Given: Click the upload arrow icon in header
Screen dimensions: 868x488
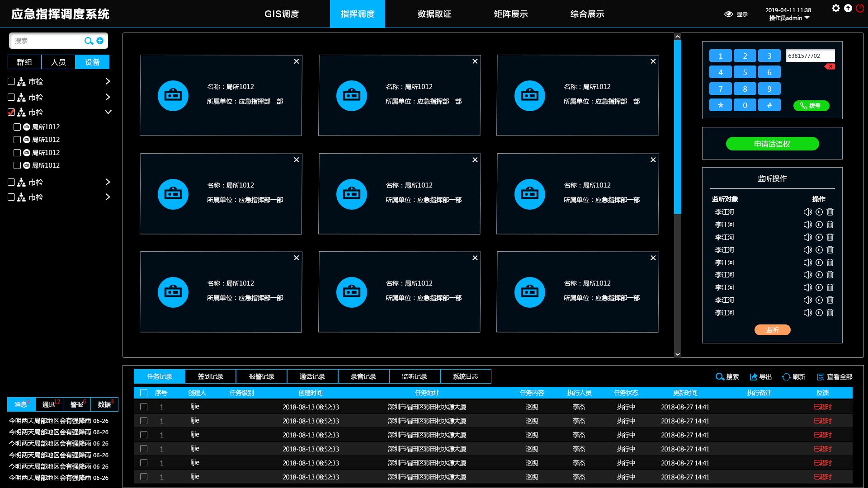Looking at the screenshot, I should 848,8.
